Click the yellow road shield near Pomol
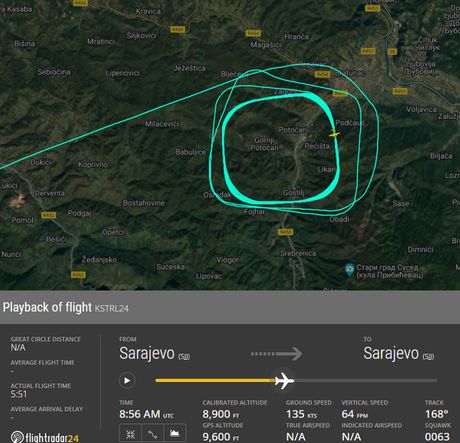Viewport: 460px width, 443px height. [x=48, y=215]
